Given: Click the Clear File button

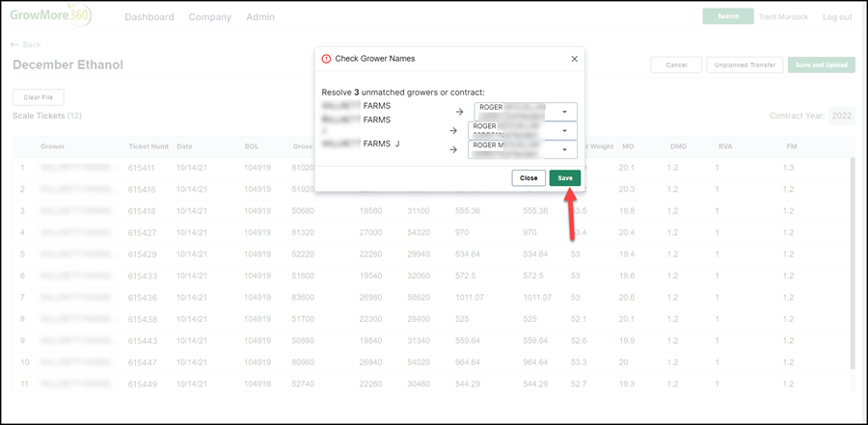Looking at the screenshot, I should (39, 97).
